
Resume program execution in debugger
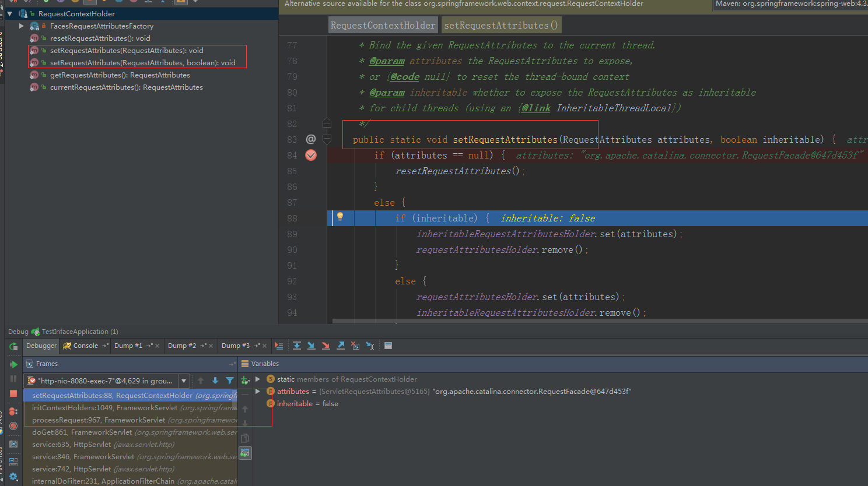pyautogui.click(x=13, y=364)
